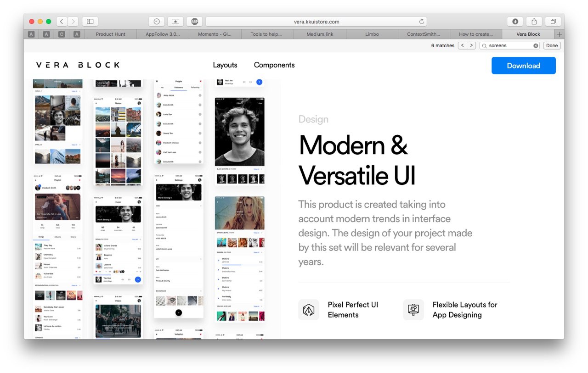
Task: Click the Top Sites star icon
Action: click(x=175, y=22)
